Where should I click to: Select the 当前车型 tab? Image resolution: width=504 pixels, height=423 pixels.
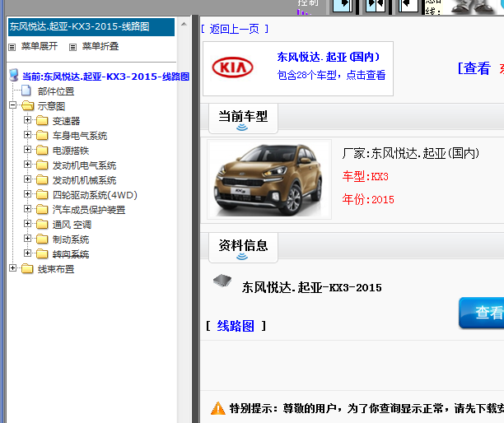tap(243, 118)
